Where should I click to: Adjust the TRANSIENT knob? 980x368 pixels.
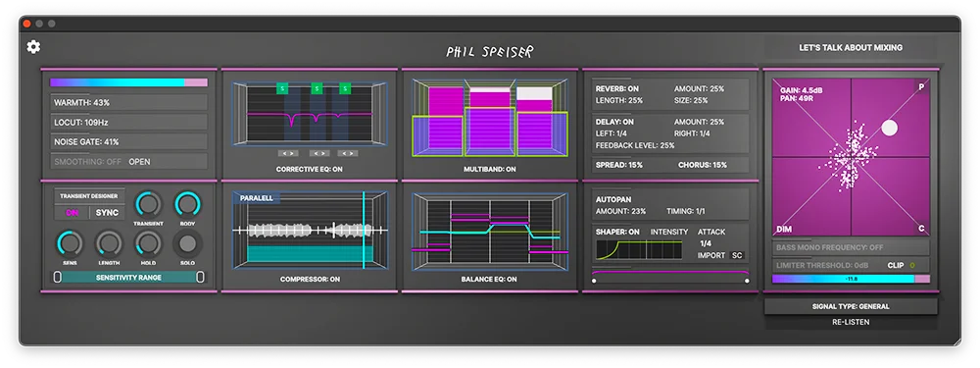148,205
